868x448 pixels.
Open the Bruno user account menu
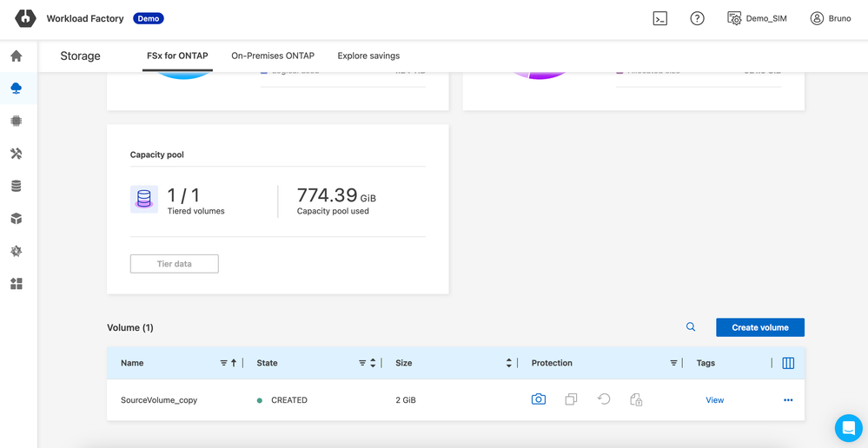(831, 18)
